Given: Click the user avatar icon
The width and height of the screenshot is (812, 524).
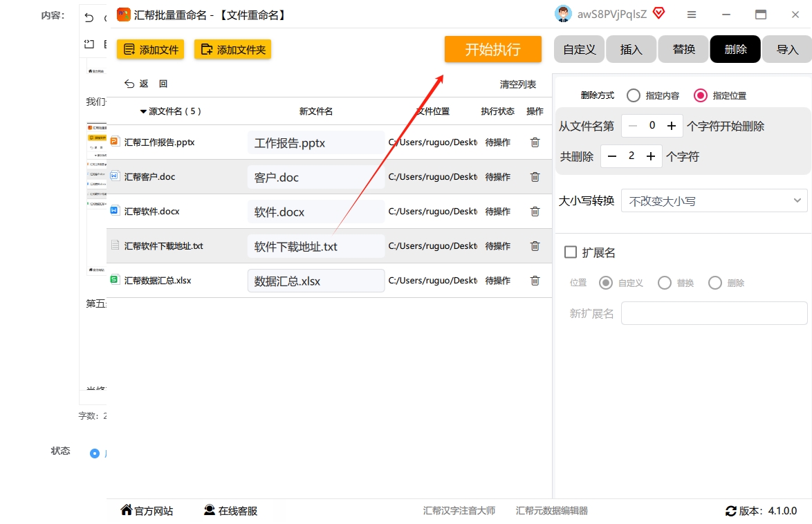Looking at the screenshot, I should point(563,14).
